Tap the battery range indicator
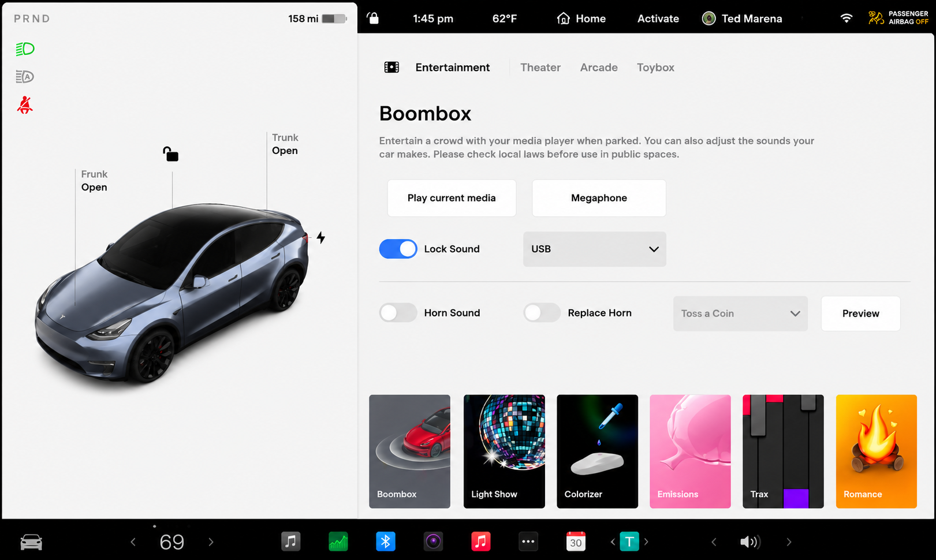 [317, 18]
